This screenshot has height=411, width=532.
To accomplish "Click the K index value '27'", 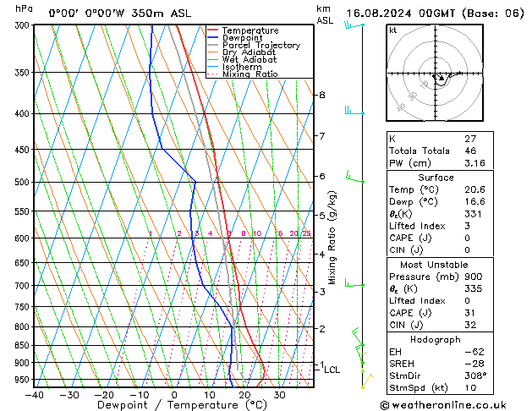I will [470, 139].
